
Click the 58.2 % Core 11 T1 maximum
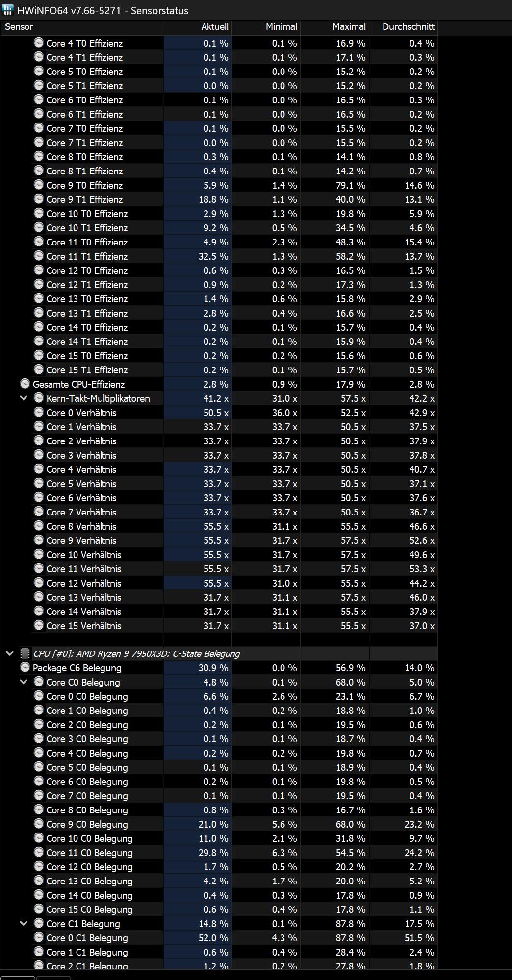coord(351,257)
